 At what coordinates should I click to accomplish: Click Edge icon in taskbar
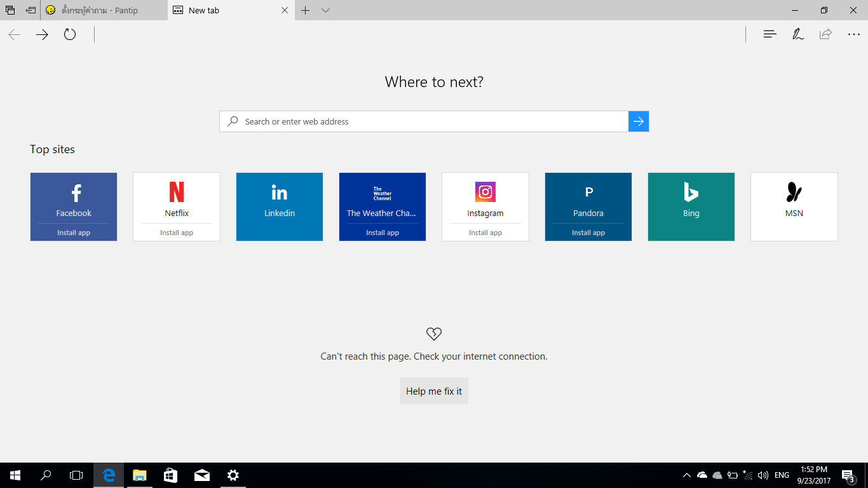109,475
